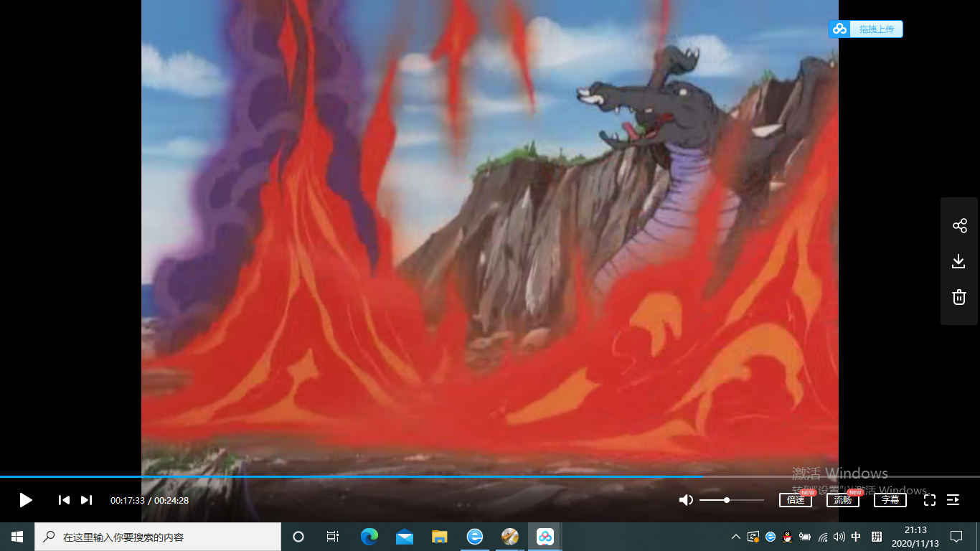The image size is (980, 551).
Task: Open the Action Center notifications
Action: 956,537
